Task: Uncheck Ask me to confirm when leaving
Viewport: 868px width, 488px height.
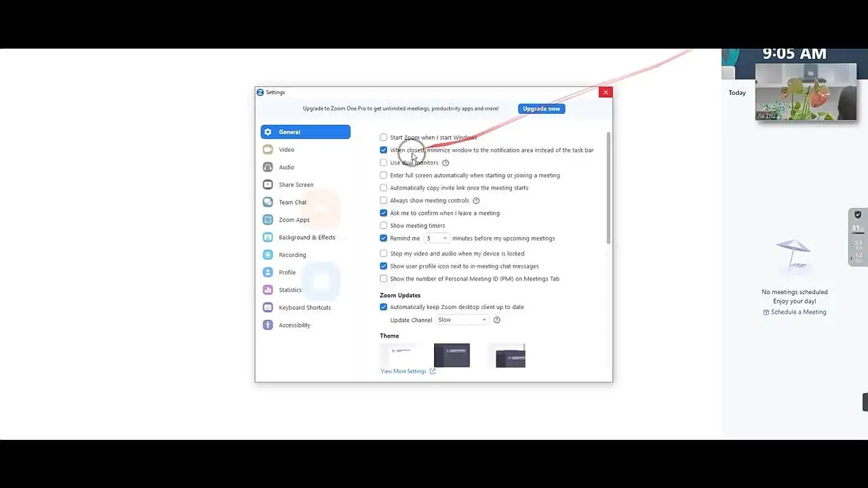Action: tap(384, 213)
